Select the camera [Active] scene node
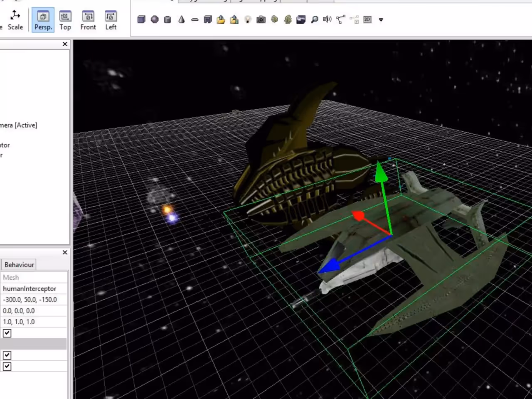 coord(18,125)
